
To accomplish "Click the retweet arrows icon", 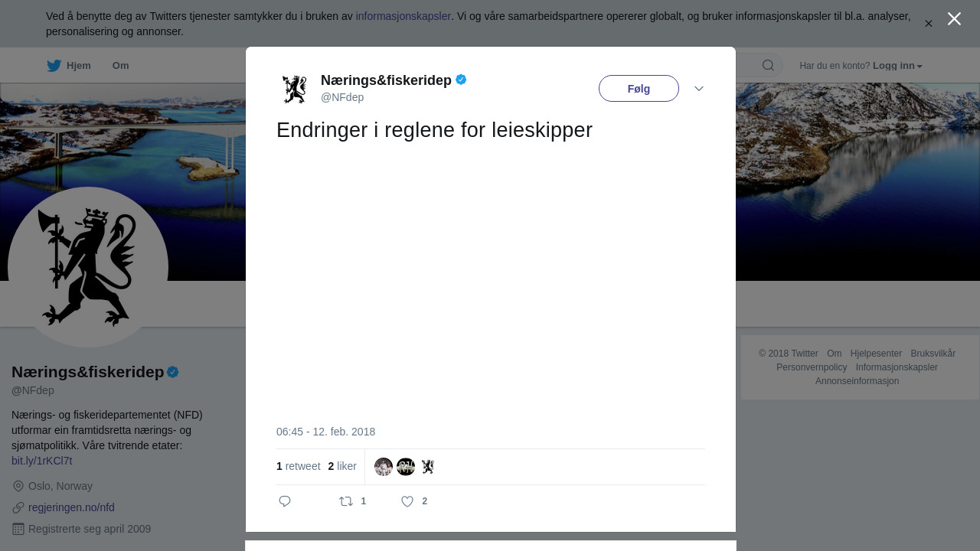I will pos(346,501).
